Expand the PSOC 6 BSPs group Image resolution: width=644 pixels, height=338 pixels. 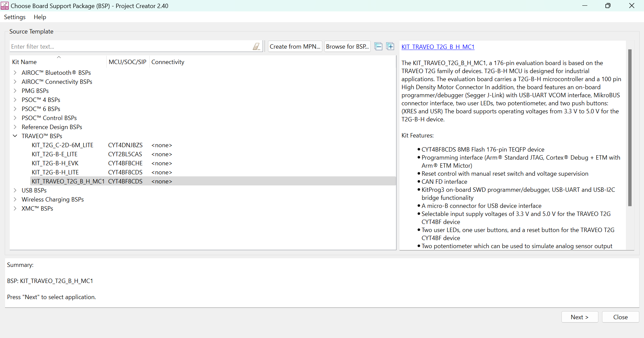[15, 109]
